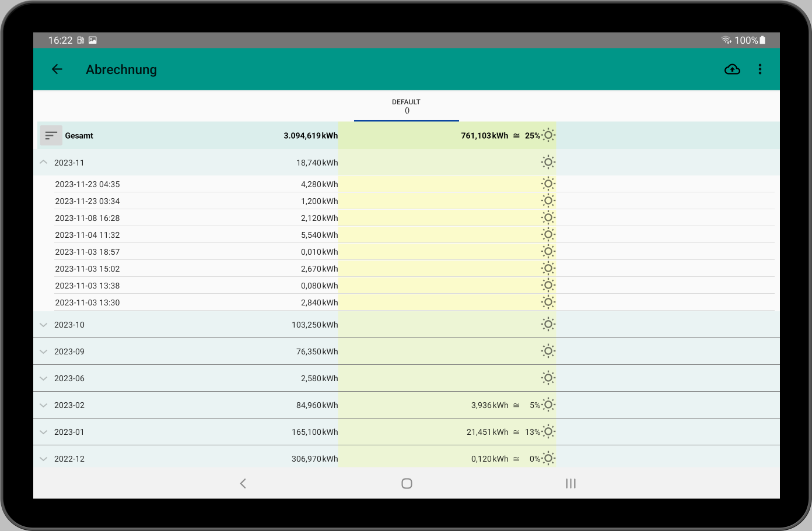
Task: Select the 1,200 kWh charge value
Action: pos(320,201)
